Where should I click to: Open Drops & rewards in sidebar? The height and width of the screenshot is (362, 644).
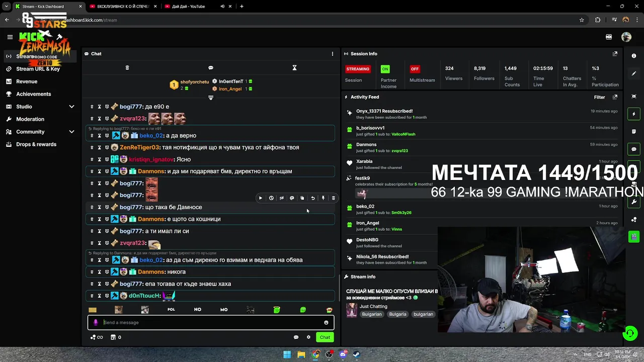pyautogui.click(x=36, y=144)
